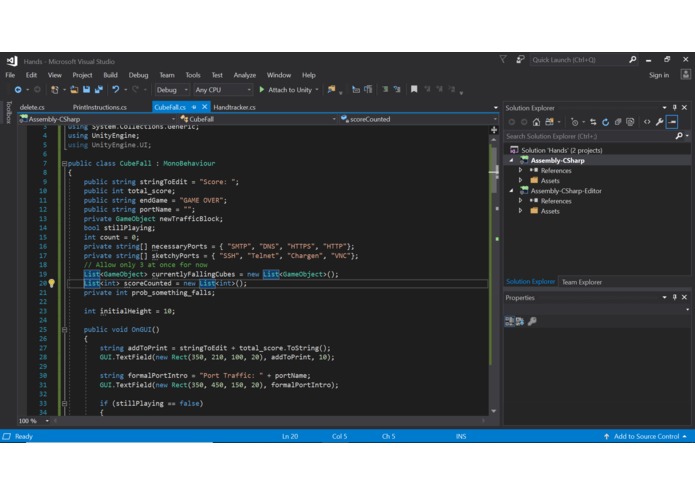Open the feedback icon beside Quick Launch

pyautogui.click(x=520, y=60)
